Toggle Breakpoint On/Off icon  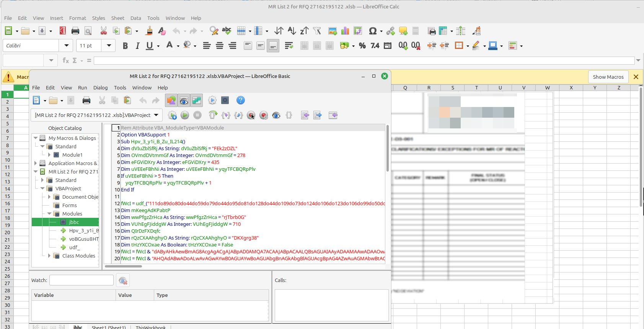tap(251, 115)
